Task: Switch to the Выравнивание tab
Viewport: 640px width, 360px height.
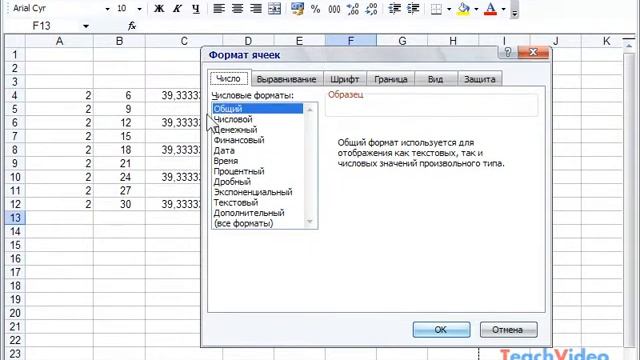Action: [x=287, y=79]
